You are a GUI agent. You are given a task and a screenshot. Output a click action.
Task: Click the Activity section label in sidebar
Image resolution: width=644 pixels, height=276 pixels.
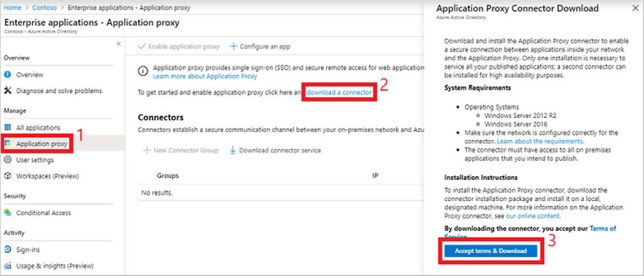click(14, 233)
